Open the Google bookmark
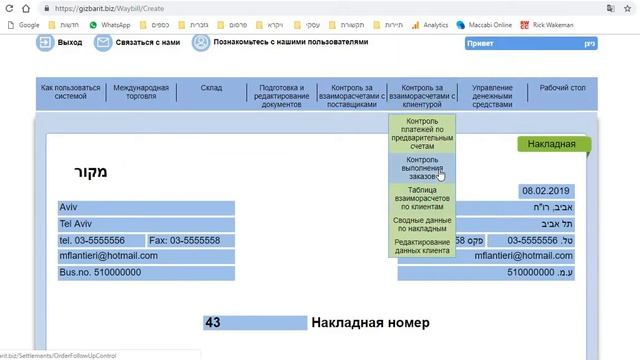The width and height of the screenshot is (640, 360). [x=24, y=25]
